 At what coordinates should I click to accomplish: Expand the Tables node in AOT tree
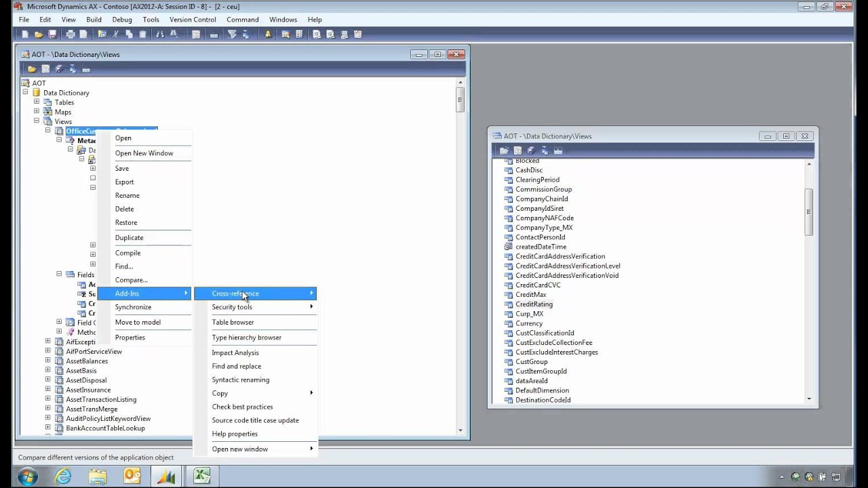coord(37,102)
